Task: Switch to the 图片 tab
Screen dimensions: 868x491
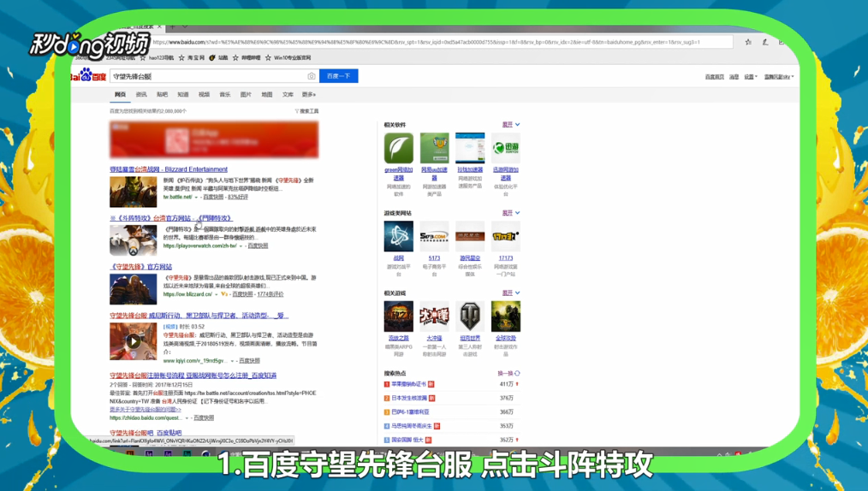Action: click(x=246, y=95)
